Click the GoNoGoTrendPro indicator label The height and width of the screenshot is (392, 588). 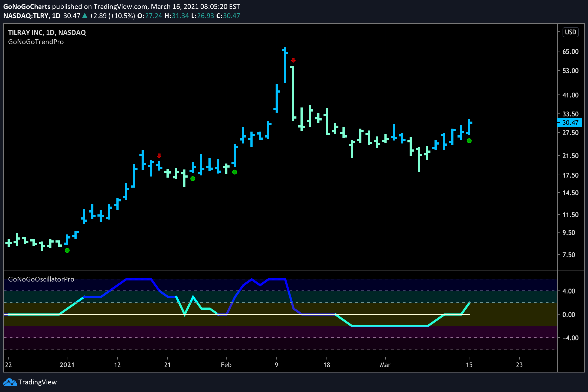point(36,42)
